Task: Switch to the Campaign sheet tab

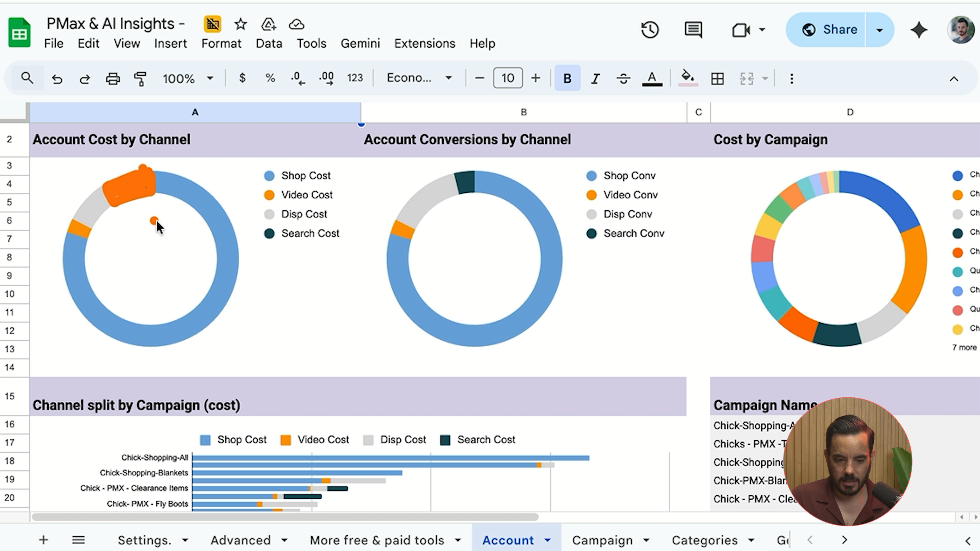Action: click(x=603, y=540)
